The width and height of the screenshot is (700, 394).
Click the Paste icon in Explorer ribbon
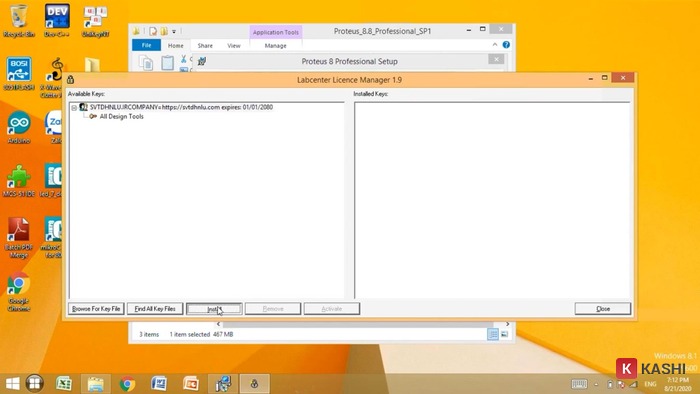point(167,63)
